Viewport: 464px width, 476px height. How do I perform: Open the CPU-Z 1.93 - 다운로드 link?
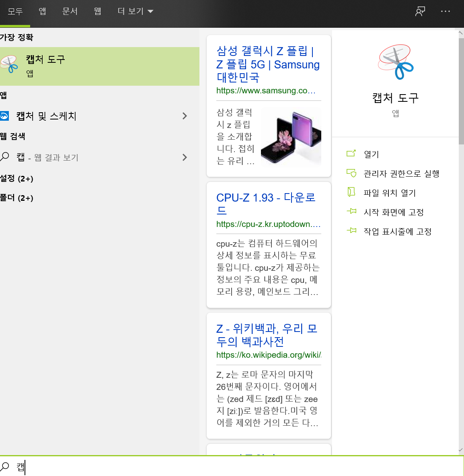[x=266, y=204]
